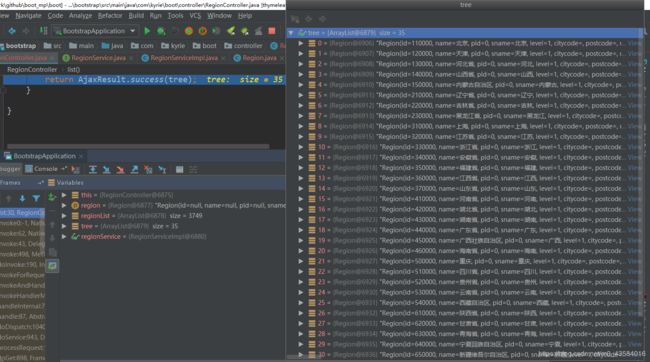The height and width of the screenshot is (362, 650).
Task: Click the first orange circular toolbar icon
Action: pos(189,31)
